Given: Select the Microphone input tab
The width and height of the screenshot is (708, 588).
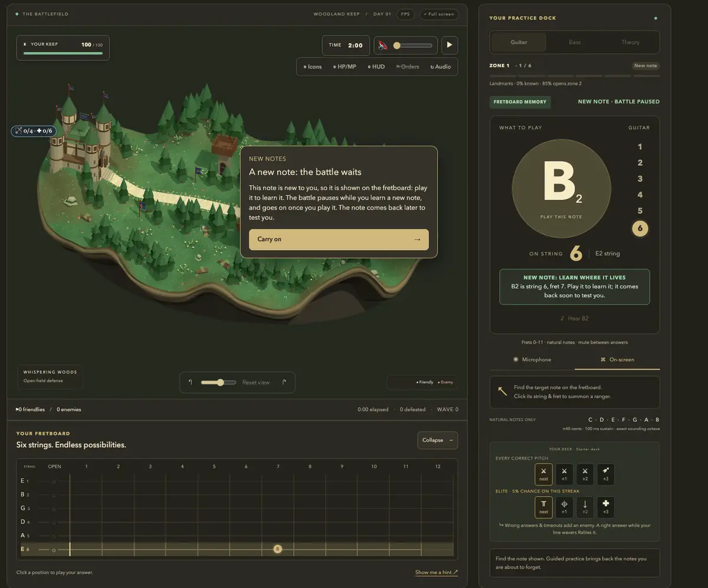Looking at the screenshot, I should coord(532,359).
